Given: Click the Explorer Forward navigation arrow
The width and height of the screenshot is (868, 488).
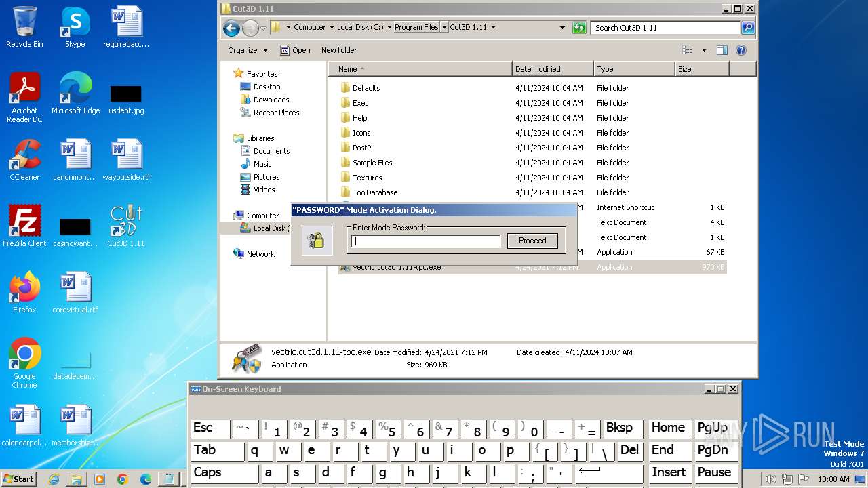Looking at the screenshot, I should (x=250, y=28).
